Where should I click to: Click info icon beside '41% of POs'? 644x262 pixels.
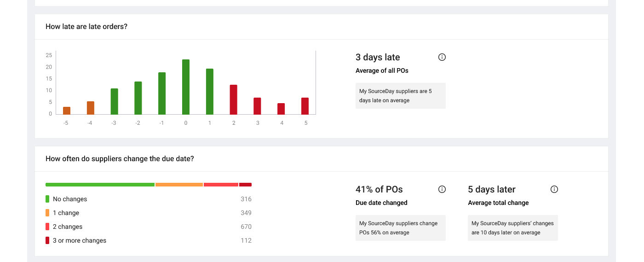tap(442, 189)
